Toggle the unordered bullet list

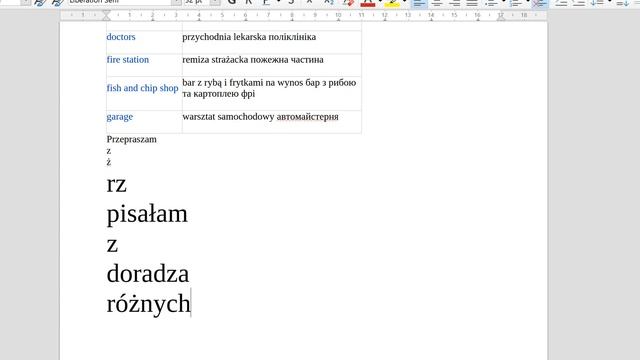coord(491,3)
